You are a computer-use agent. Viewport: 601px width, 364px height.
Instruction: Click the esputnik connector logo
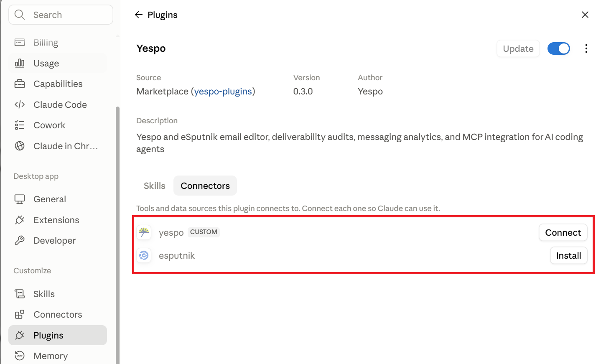144,255
